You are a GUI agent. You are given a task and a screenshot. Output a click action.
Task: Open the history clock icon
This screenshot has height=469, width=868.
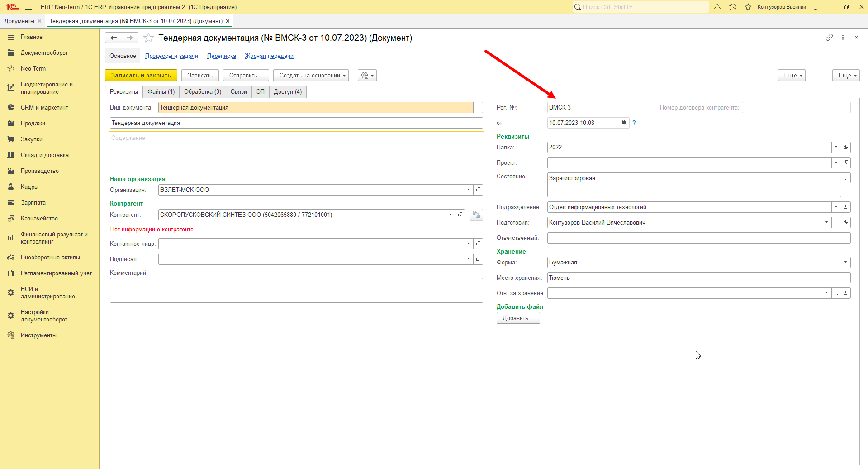tap(733, 7)
